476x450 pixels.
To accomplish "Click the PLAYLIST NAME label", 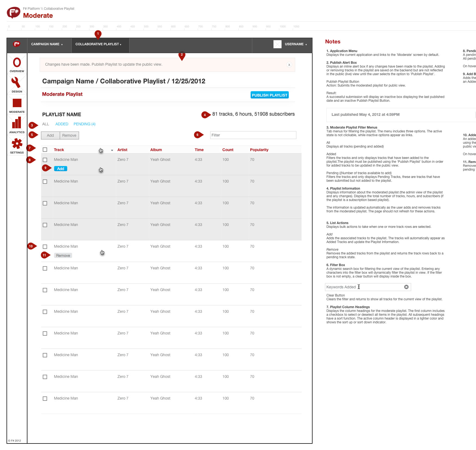I will click(x=62, y=114).
